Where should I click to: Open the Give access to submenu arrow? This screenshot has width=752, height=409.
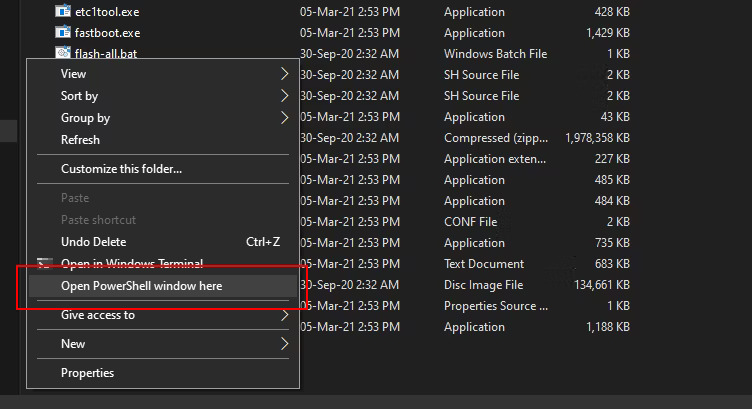(284, 315)
